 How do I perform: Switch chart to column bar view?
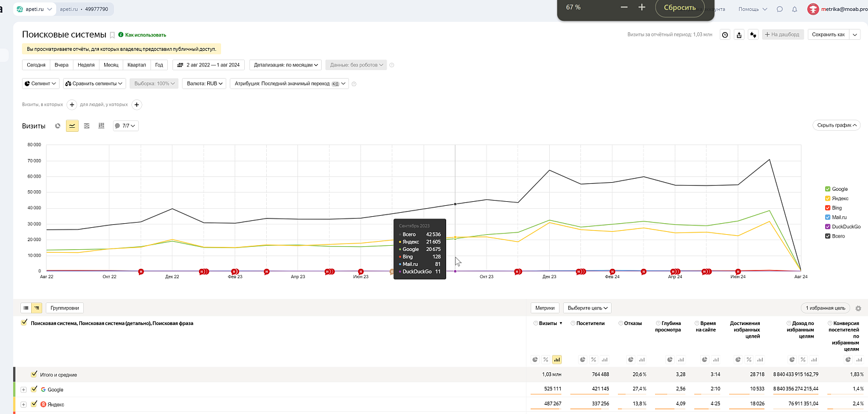click(101, 125)
